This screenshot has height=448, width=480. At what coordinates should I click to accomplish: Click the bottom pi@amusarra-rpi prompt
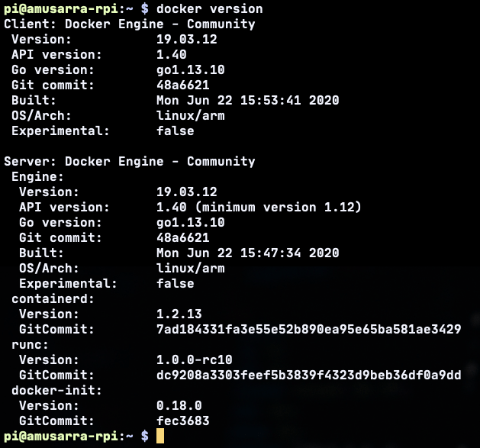69,436
